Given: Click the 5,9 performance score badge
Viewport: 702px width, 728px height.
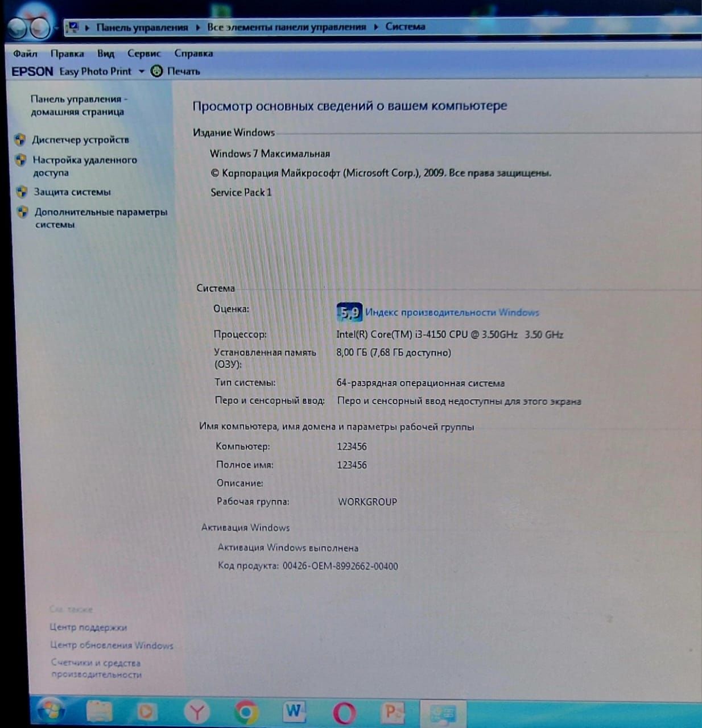Looking at the screenshot, I should 349,312.
